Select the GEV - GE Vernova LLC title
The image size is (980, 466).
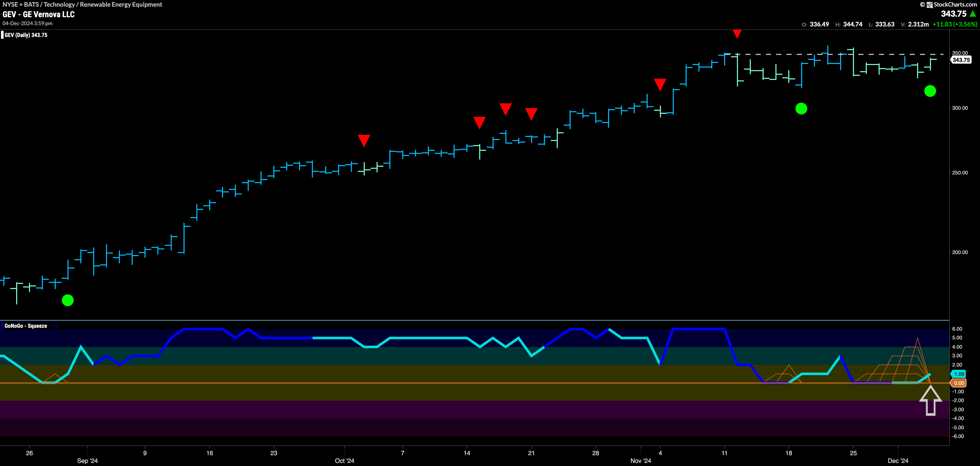[39, 14]
